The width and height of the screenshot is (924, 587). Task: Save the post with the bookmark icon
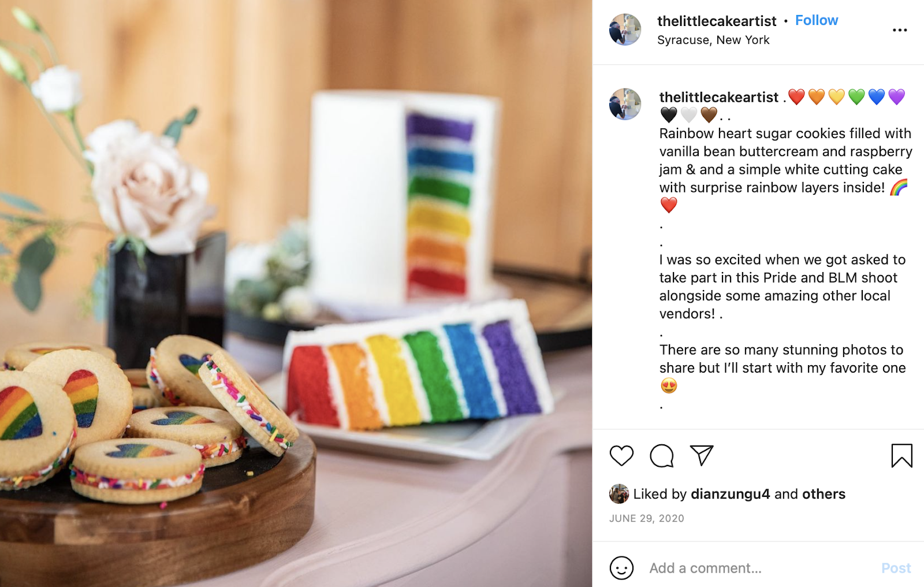click(901, 455)
